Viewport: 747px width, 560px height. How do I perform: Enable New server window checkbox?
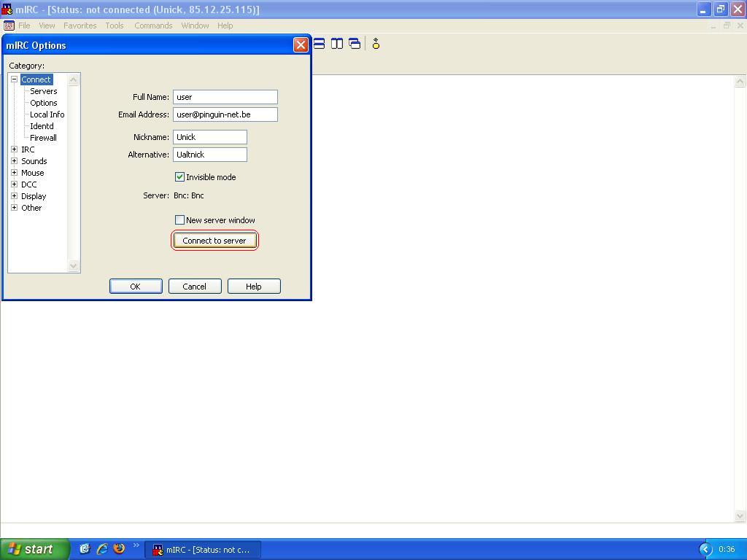click(179, 220)
